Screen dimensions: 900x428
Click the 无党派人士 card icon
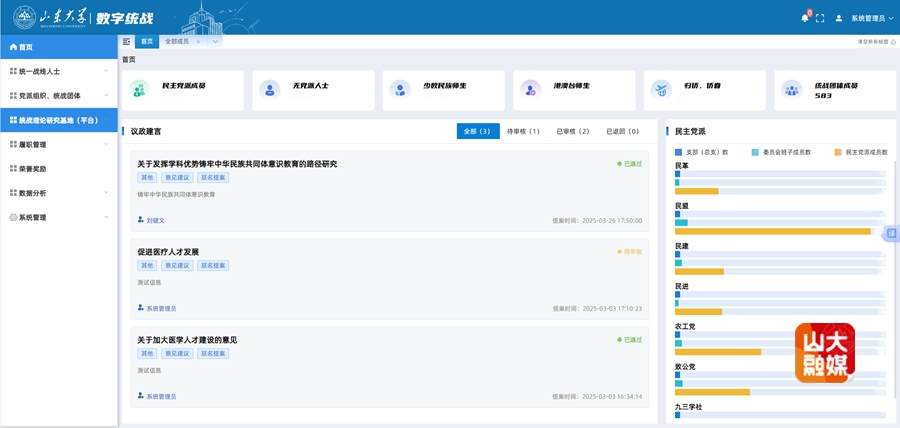pos(269,89)
